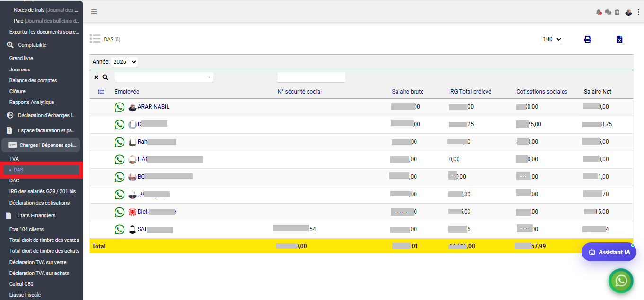Expand the Espace facturation sidebar section

(41, 130)
